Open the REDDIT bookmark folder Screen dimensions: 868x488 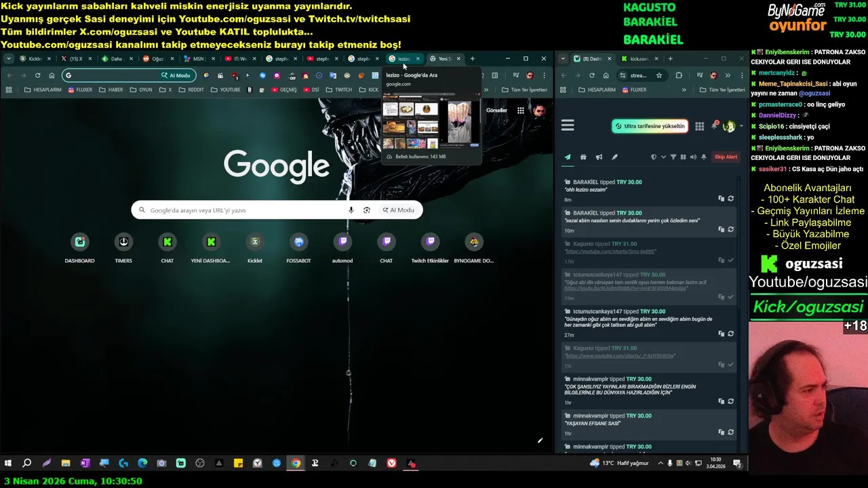tap(191, 89)
